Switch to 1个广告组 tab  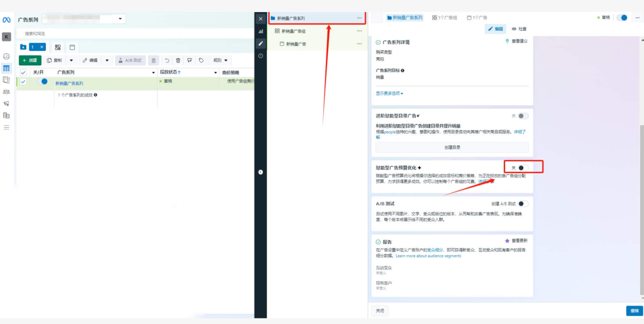(x=445, y=18)
